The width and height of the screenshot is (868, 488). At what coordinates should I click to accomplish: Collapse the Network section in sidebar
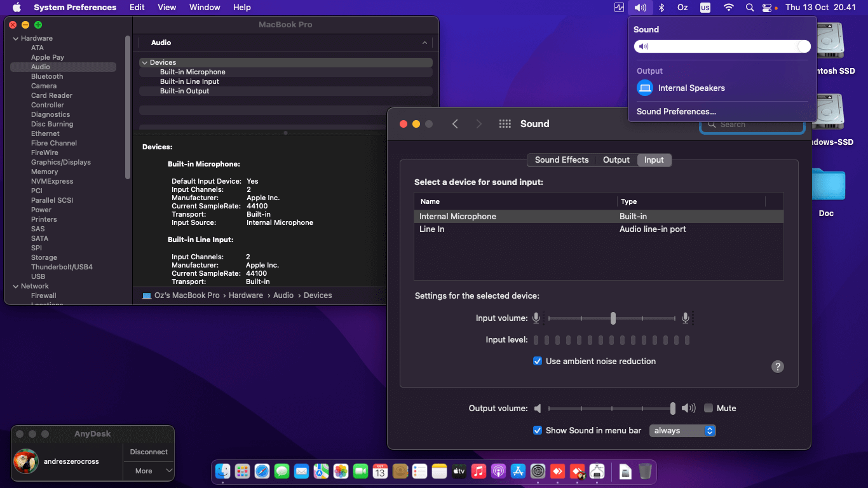(x=15, y=286)
